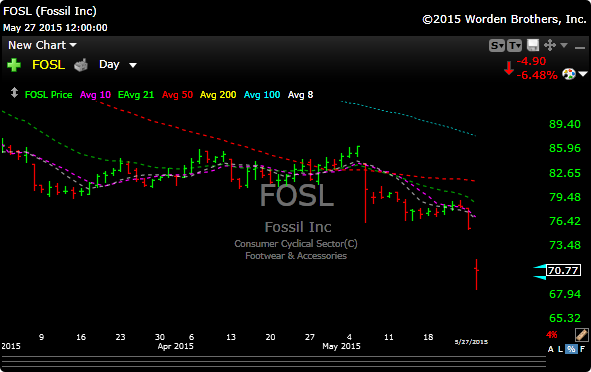Click the -6.48% percent change value
The height and width of the screenshot is (372, 591).
pos(537,75)
